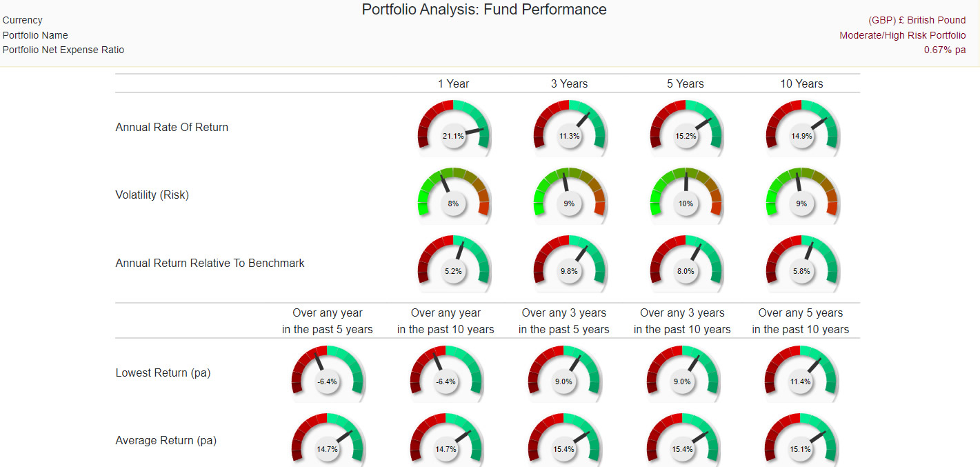Viewport: 980px width, 467px height.
Task: Select the Volatility (Risk) row label
Action: [152, 195]
